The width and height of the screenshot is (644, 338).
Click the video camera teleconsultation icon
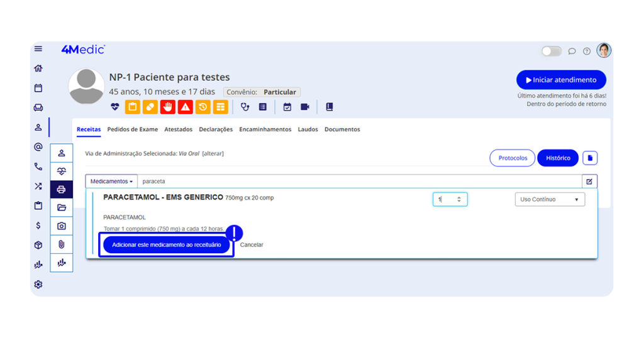tap(305, 107)
